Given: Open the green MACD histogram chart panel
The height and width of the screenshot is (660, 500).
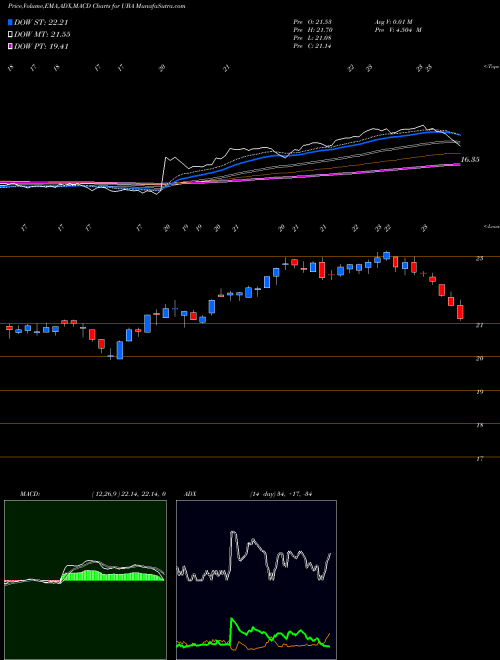Looking at the screenshot, I should (85, 580).
